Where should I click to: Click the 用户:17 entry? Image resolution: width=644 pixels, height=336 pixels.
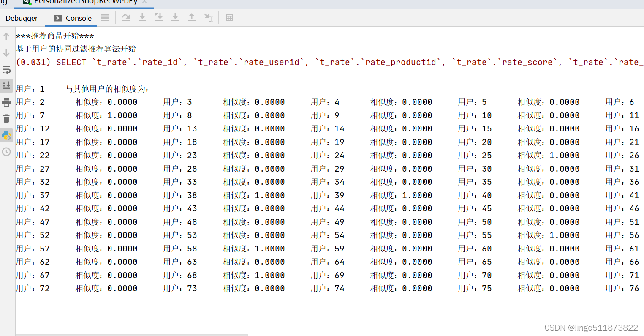point(33,142)
